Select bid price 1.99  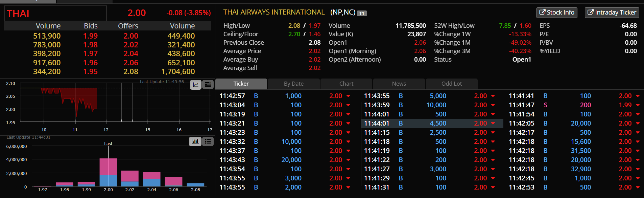pos(90,36)
